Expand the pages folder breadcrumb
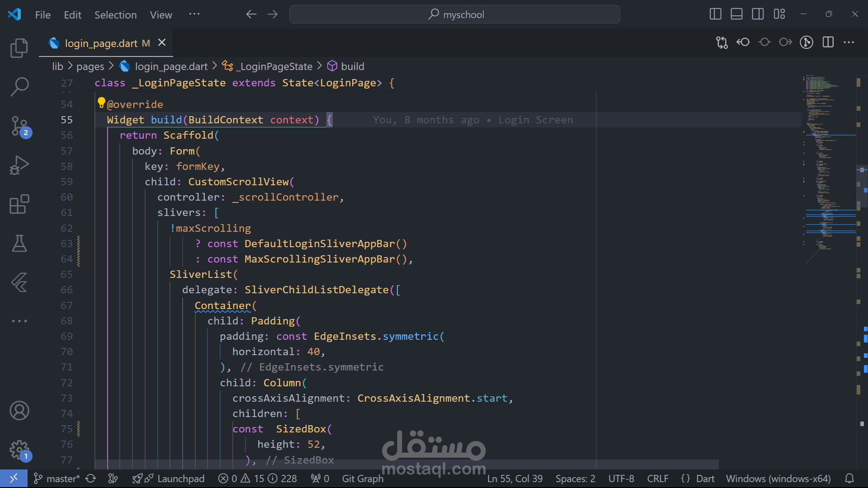This screenshot has height=488, width=868. tap(90, 66)
